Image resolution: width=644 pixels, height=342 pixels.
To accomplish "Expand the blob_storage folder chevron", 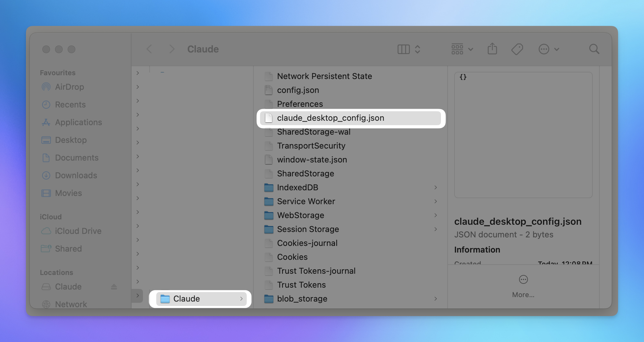I will point(436,299).
